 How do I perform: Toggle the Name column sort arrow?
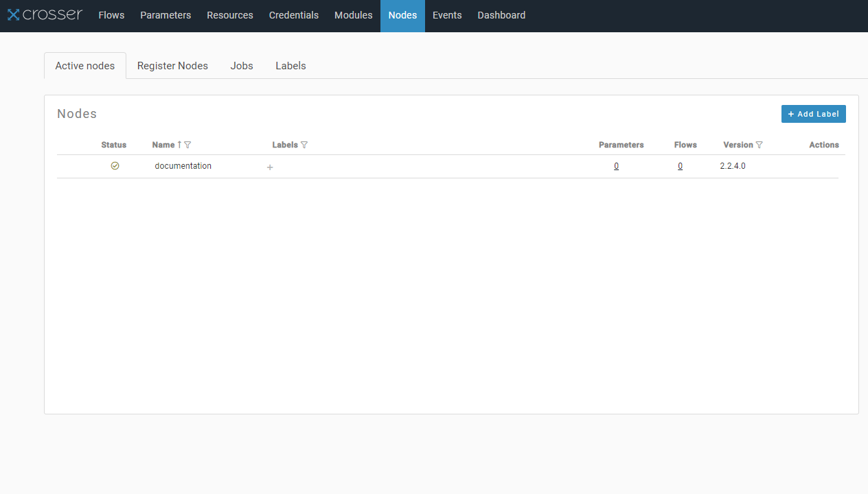pos(179,145)
